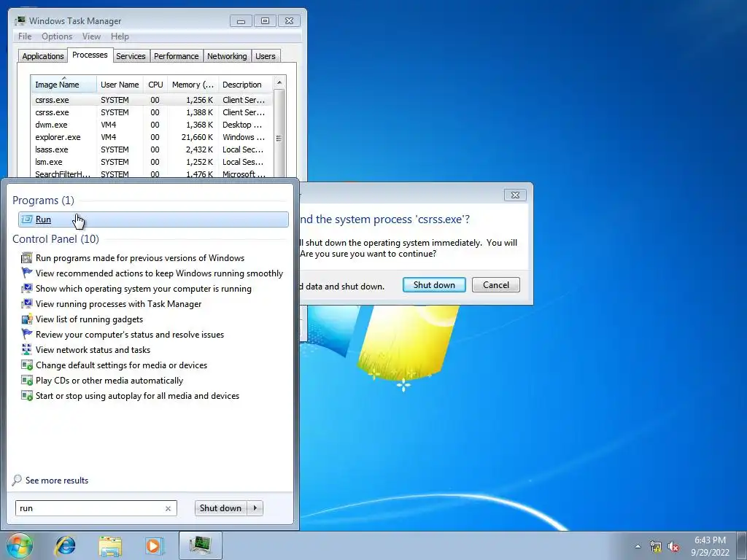The image size is (747, 560).
Task: Switch to the Services tab
Action: point(131,56)
